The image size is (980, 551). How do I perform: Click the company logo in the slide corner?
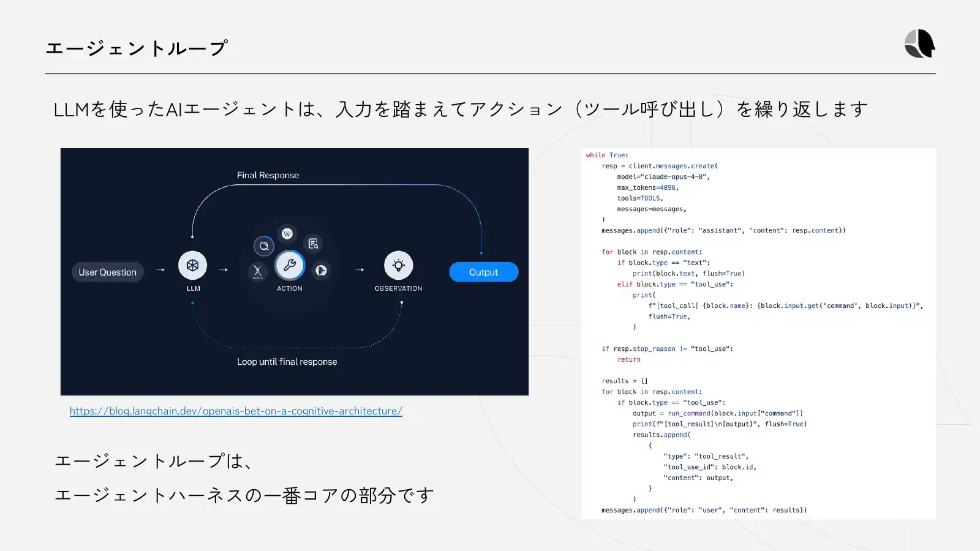point(919,43)
